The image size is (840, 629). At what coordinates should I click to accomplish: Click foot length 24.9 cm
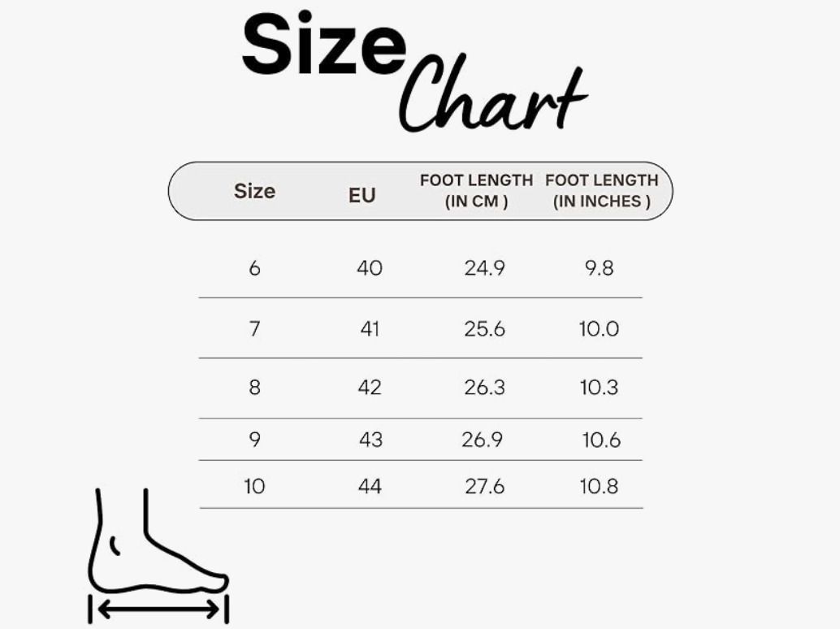(484, 268)
